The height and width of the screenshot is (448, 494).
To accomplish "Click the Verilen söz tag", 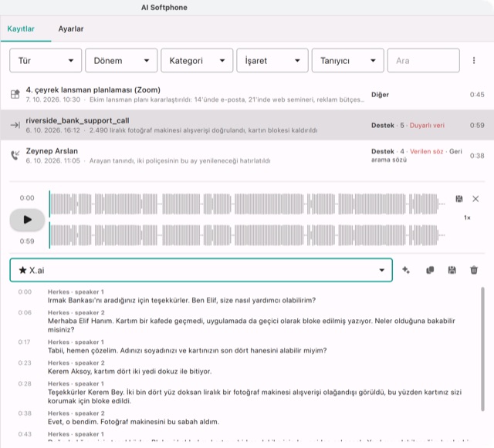I will click(427, 151).
